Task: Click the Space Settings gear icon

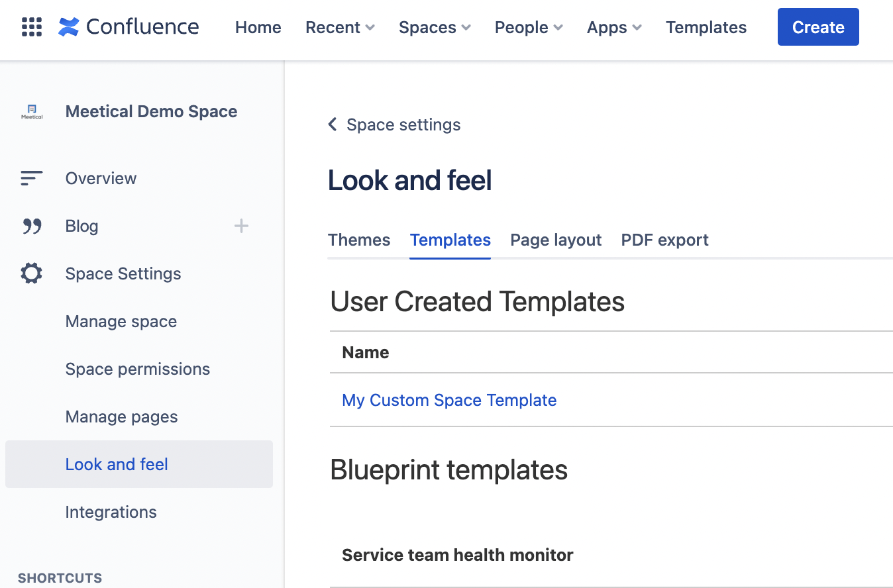Action: [x=32, y=273]
